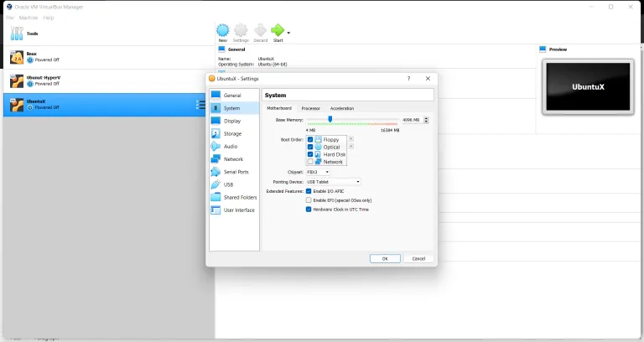644x342 pixels.
Task: Uncheck the Floppy boot order checkbox
Action: pyautogui.click(x=310, y=140)
